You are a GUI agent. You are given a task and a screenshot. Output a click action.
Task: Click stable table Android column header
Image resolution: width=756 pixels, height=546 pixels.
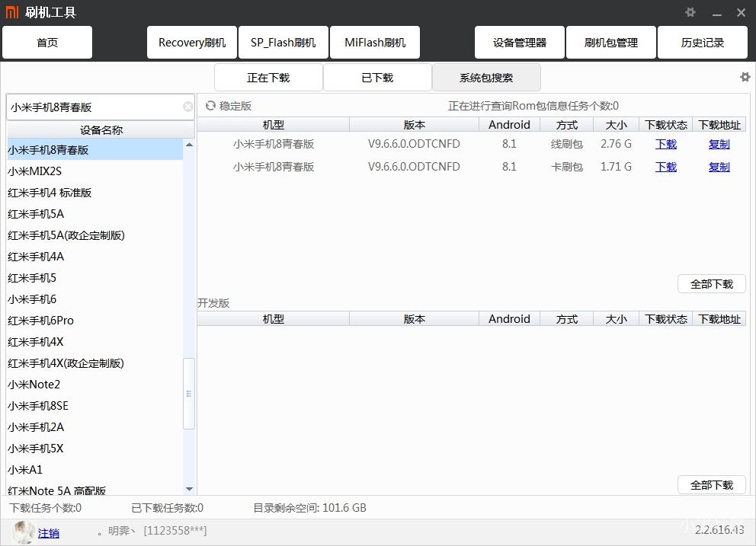tap(509, 125)
